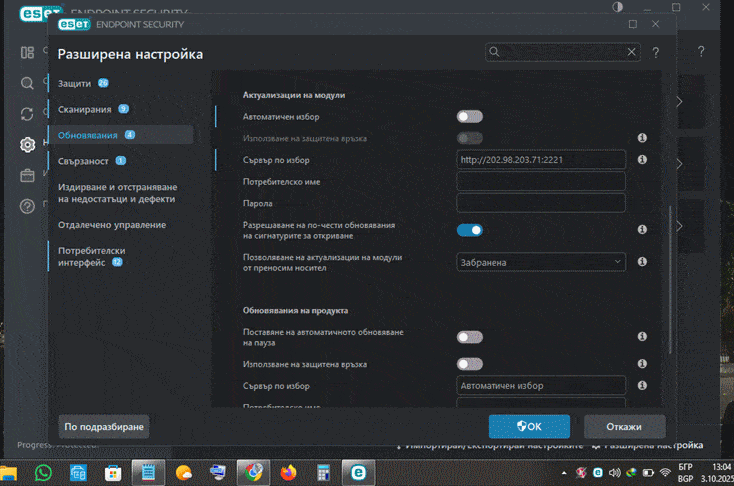The width and height of the screenshot is (734, 486).
Task: Open the ESET app in the taskbar
Action: click(x=359, y=473)
